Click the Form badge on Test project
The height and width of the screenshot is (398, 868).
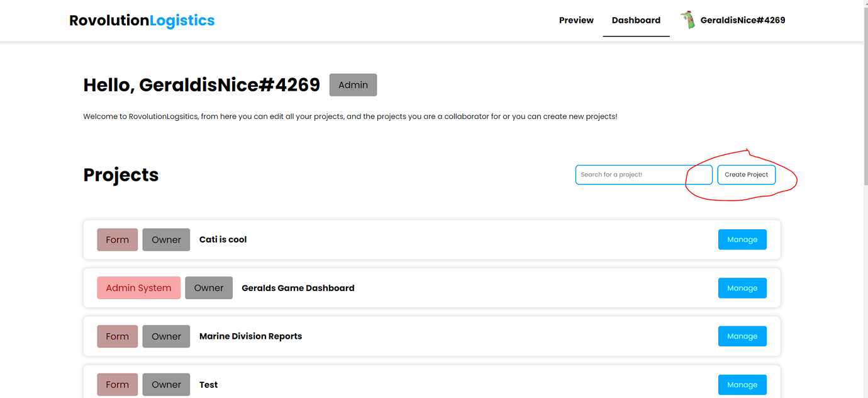click(x=117, y=384)
